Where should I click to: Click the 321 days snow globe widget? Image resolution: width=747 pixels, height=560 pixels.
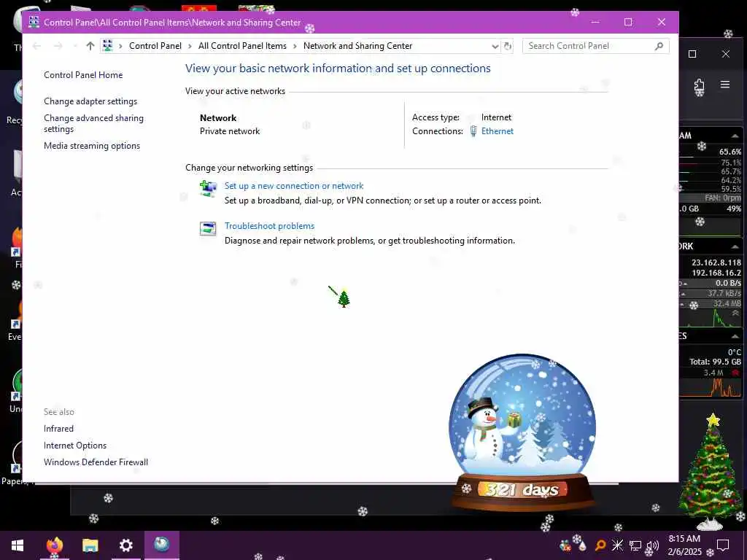(x=522, y=432)
